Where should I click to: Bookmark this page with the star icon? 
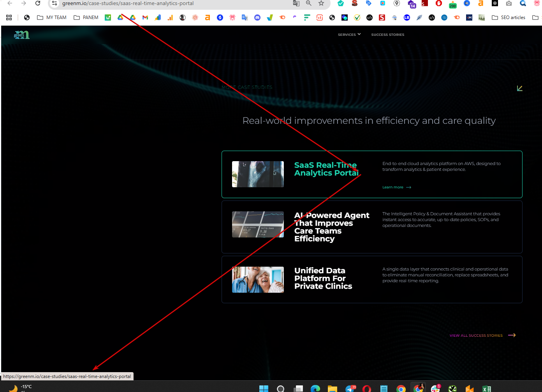[x=321, y=3]
